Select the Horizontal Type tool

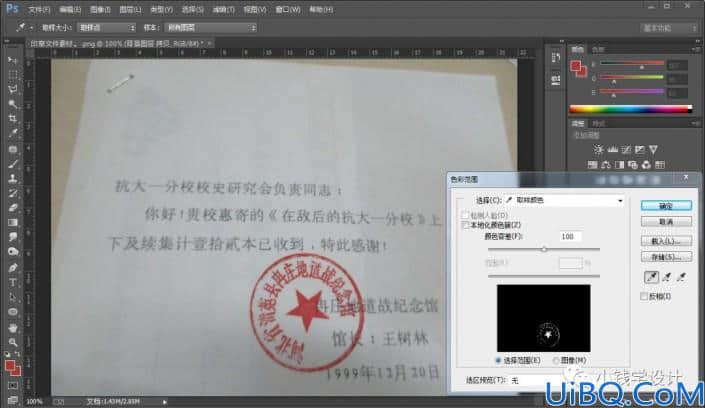pyautogui.click(x=13, y=282)
